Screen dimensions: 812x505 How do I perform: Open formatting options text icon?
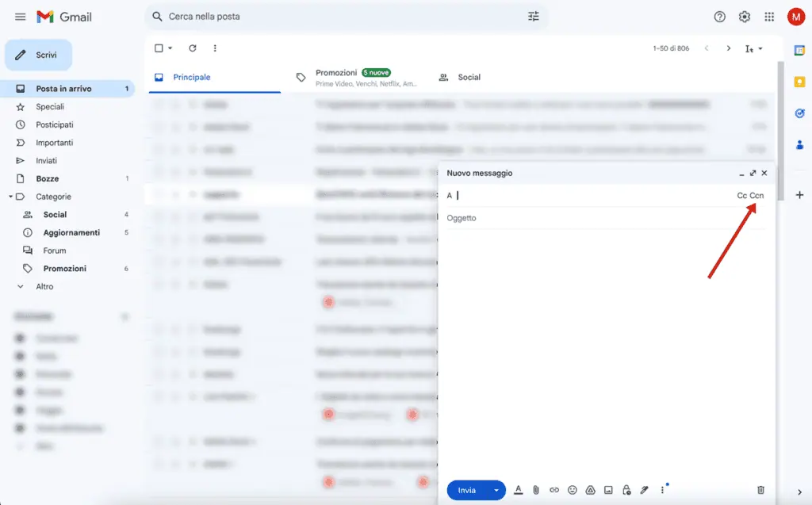click(x=519, y=490)
